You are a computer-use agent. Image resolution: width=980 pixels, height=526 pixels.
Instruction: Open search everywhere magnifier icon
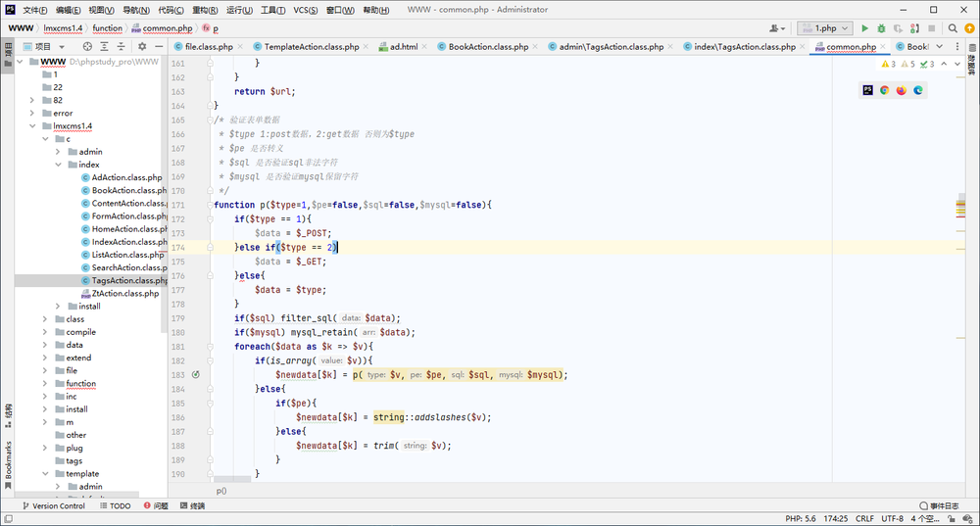(x=953, y=28)
